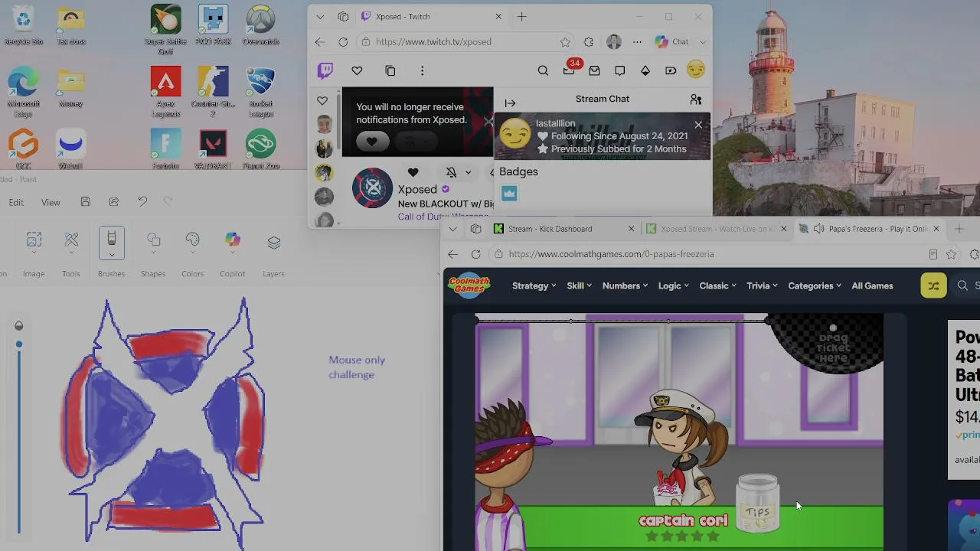Expand the Numbers games menu

[x=625, y=286]
